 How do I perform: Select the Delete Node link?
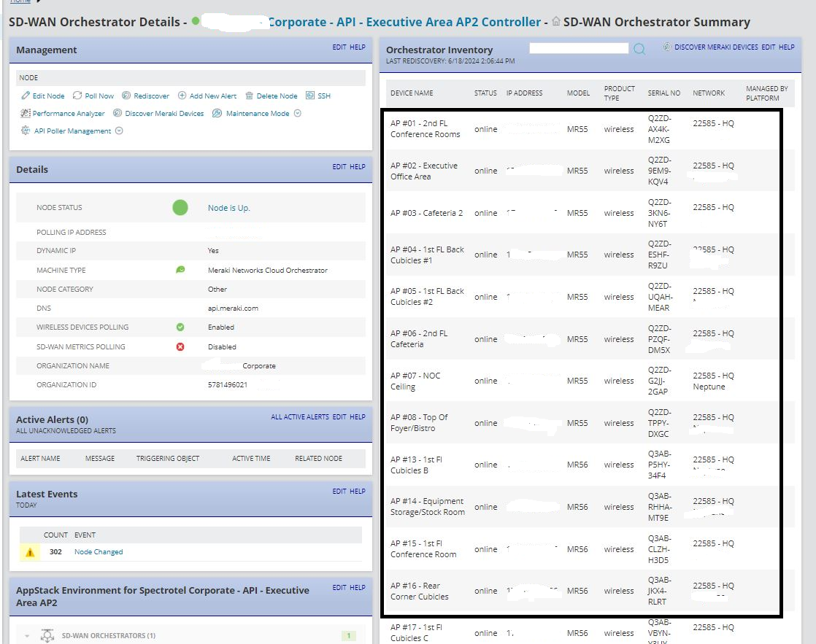pos(277,96)
